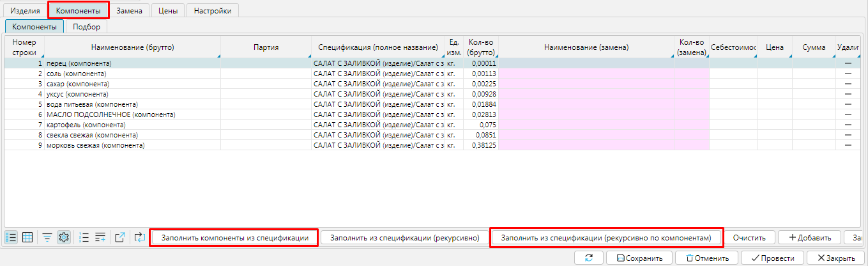
Task: Remove the перец row with minus icon
Action: click(848, 64)
